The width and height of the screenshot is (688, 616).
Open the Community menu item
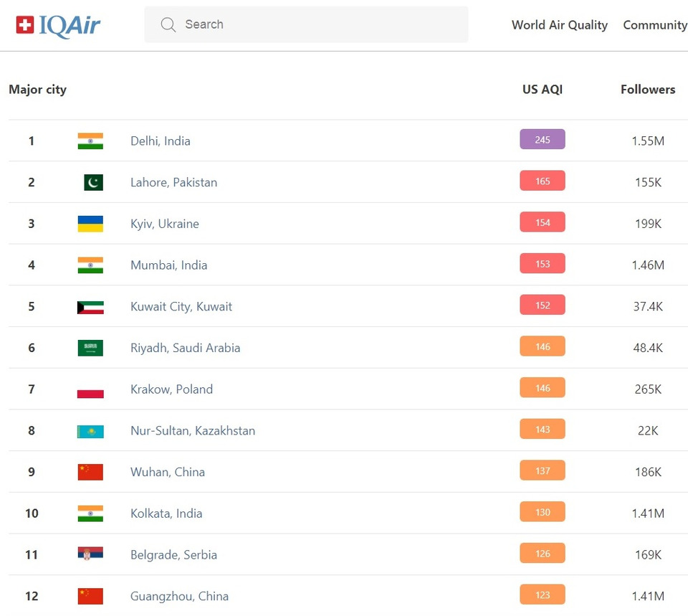pos(654,25)
